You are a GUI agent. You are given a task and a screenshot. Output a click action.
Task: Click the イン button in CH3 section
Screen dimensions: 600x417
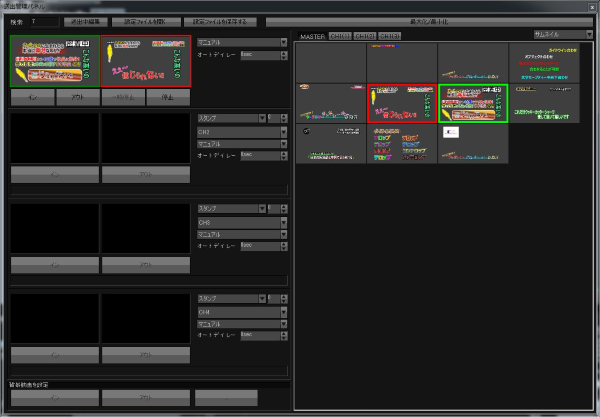[x=55, y=265]
